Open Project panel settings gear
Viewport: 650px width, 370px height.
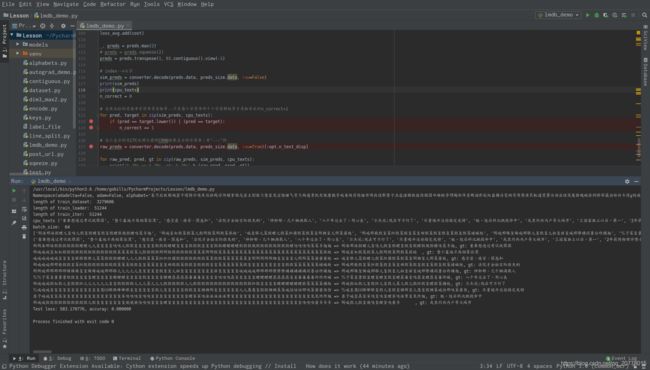click(63, 26)
